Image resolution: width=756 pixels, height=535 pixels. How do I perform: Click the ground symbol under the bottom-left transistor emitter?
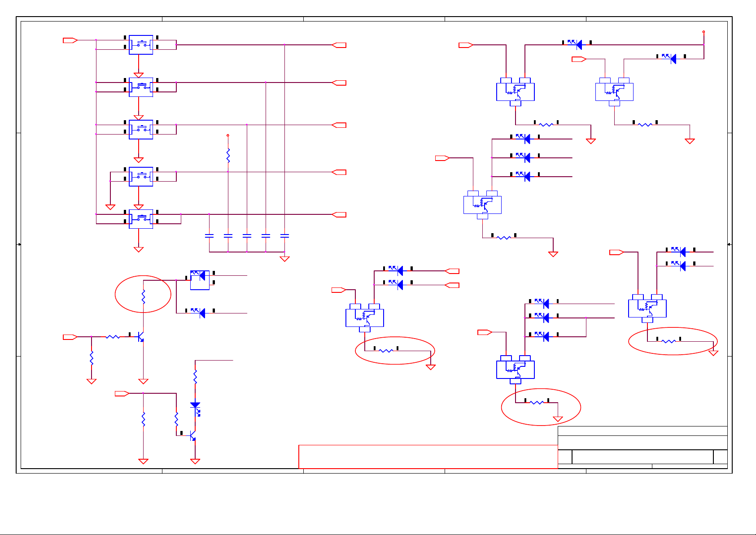coord(195,461)
